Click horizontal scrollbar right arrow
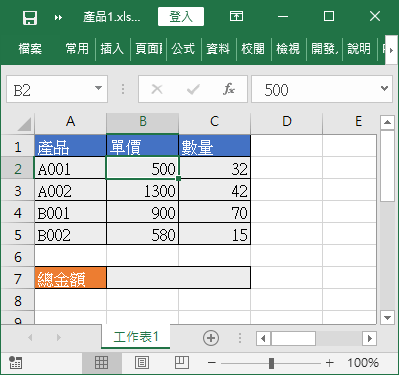Image resolution: width=399 pixels, height=375 pixels. (x=369, y=339)
